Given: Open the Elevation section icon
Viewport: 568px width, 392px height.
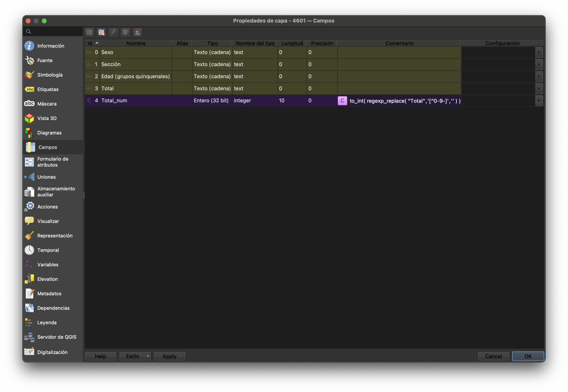Looking at the screenshot, I should 30,279.
